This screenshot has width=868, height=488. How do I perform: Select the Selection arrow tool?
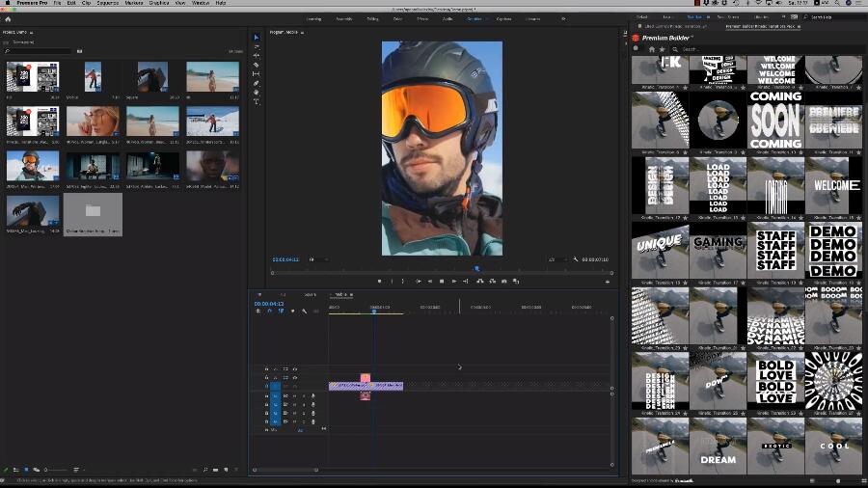257,38
